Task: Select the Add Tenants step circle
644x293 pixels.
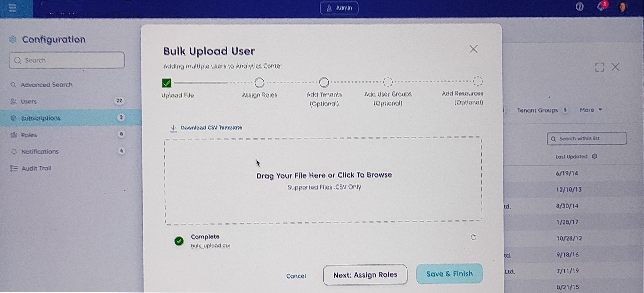Action: pyautogui.click(x=324, y=82)
